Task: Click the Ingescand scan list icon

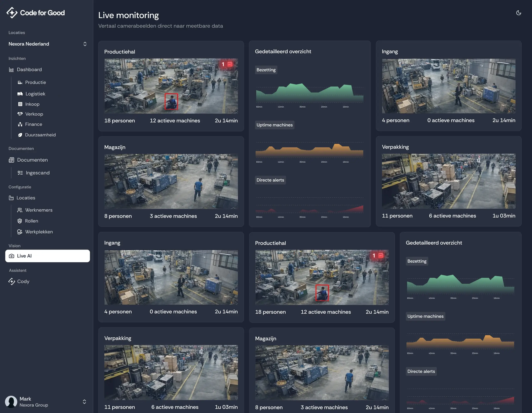Action: click(20, 173)
